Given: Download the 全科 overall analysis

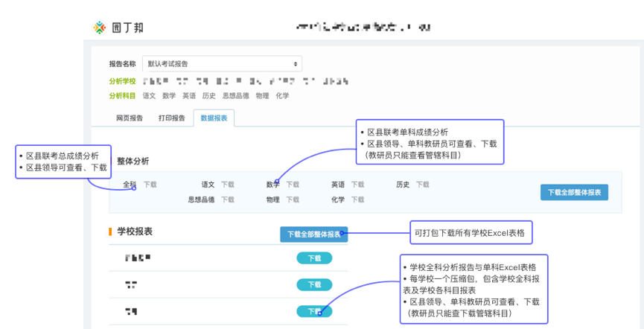Looking at the screenshot, I should [x=150, y=185].
